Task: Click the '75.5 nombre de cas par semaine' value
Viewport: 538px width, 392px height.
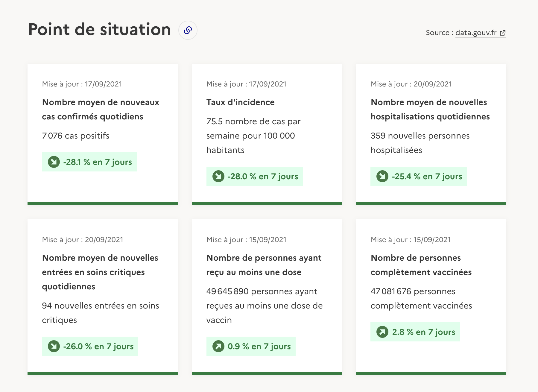Action: (x=253, y=136)
